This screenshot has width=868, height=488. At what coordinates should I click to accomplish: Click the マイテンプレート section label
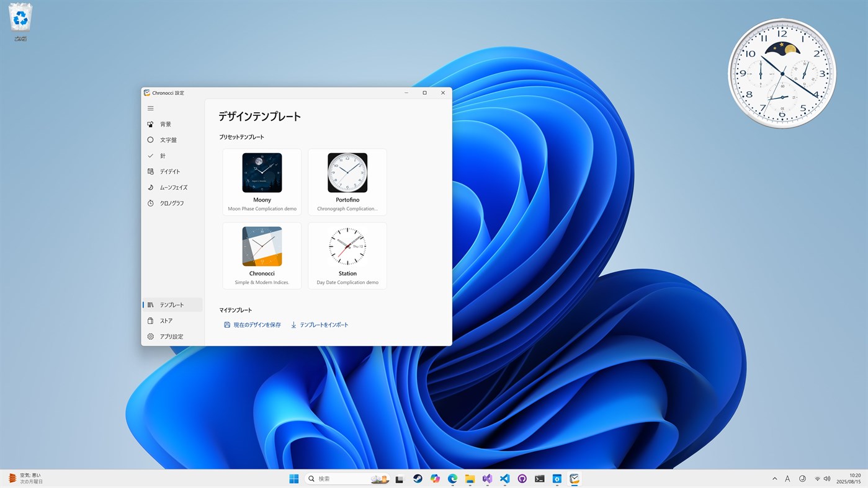coord(236,310)
